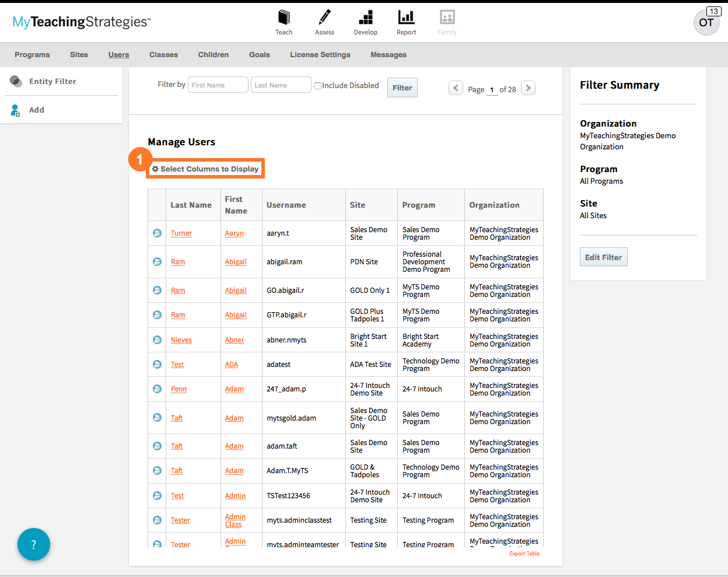Open the Develop icon
728x577 pixels.
click(366, 18)
